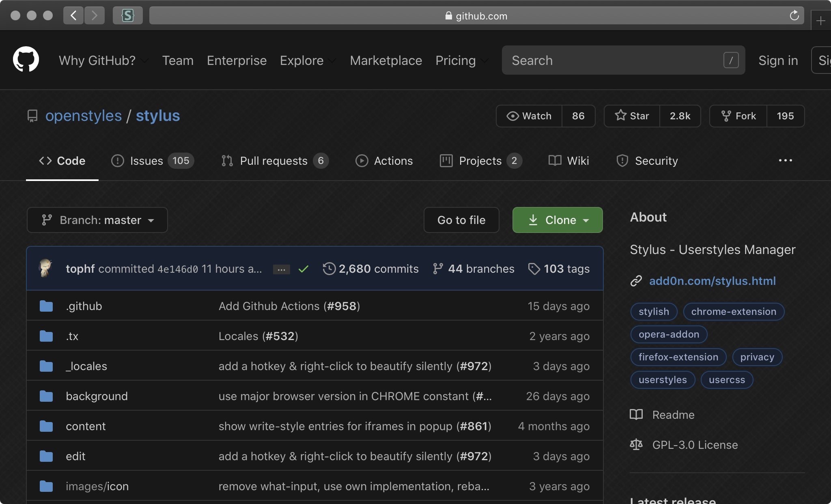Open the Branch: master dropdown
Viewport: 831px width, 504px height.
[x=97, y=220]
